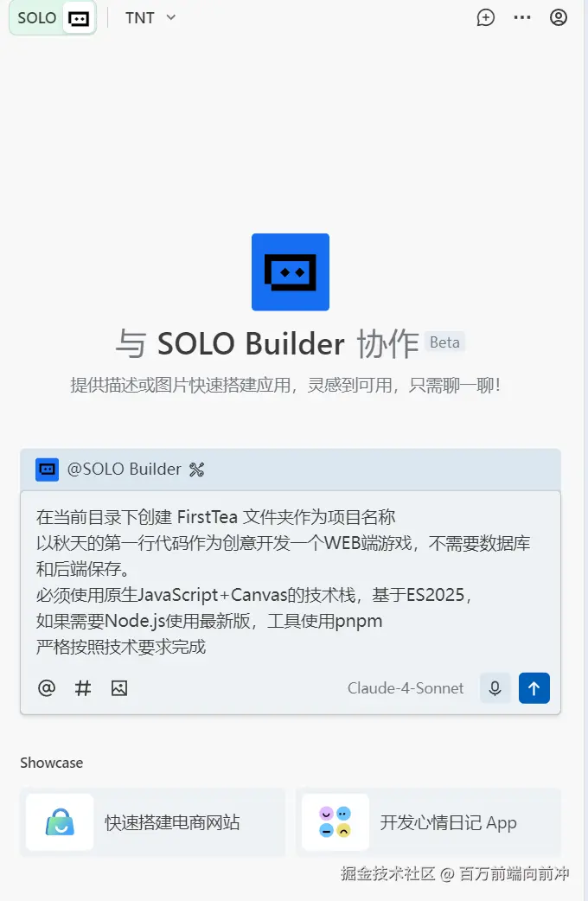Select the @SOLO Builder agent header
This screenshot has height=901, width=588.
coord(291,470)
